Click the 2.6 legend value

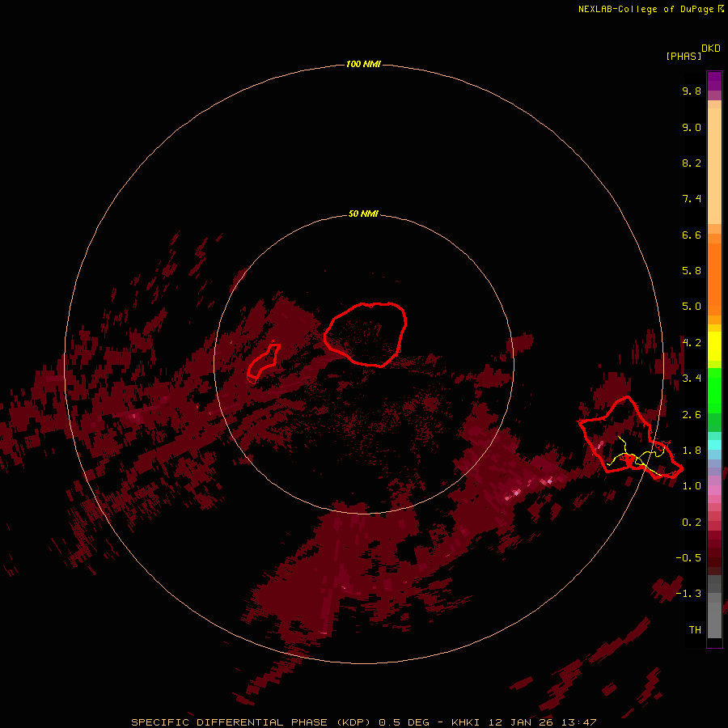pyautogui.click(x=692, y=415)
